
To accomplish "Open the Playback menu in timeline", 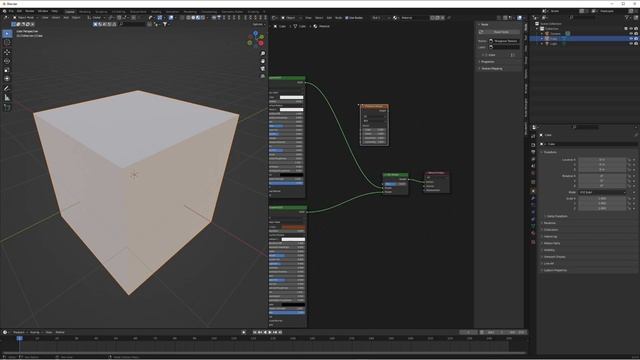I will [19, 332].
